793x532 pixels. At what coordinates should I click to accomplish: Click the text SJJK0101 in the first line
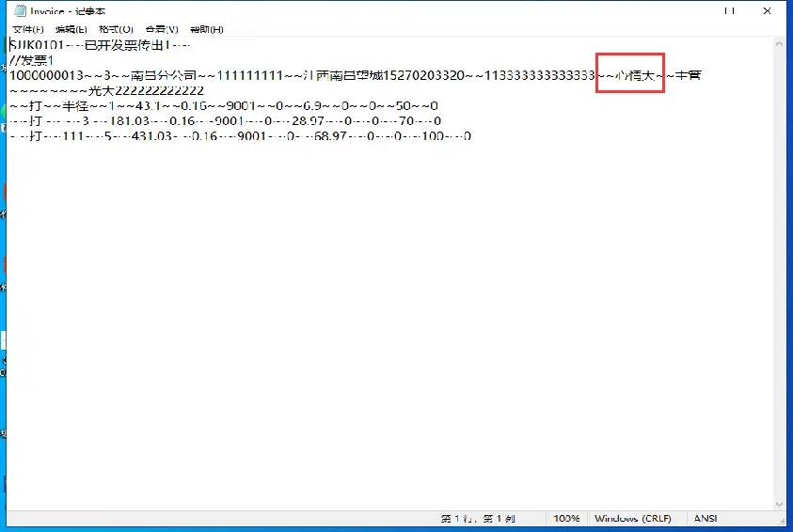point(37,45)
